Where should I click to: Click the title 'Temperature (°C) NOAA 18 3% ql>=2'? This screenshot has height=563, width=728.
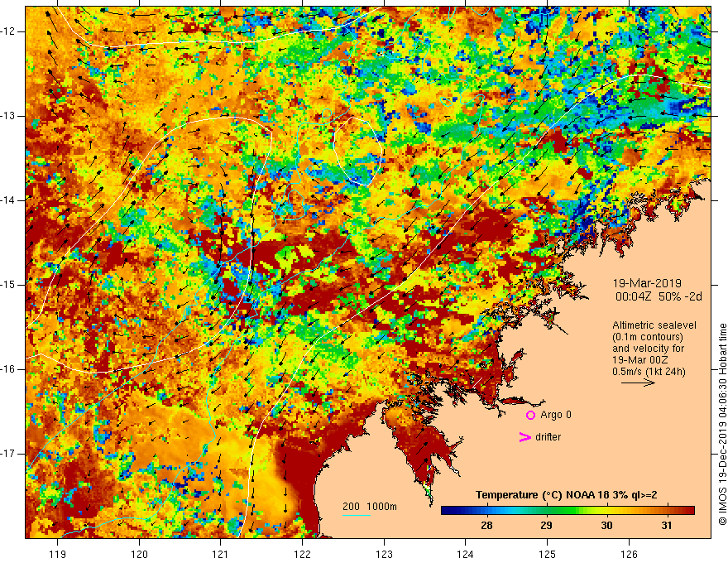[567, 495]
